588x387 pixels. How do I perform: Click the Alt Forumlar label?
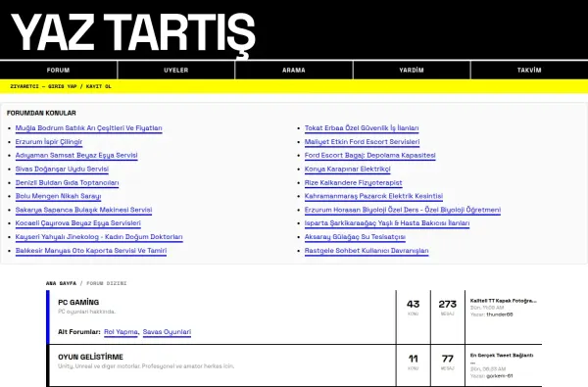pos(79,332)
